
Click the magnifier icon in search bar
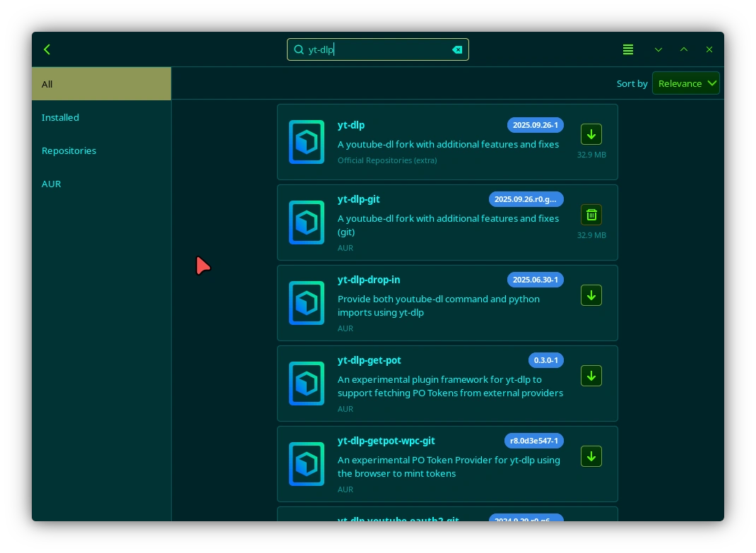point(299,49)
